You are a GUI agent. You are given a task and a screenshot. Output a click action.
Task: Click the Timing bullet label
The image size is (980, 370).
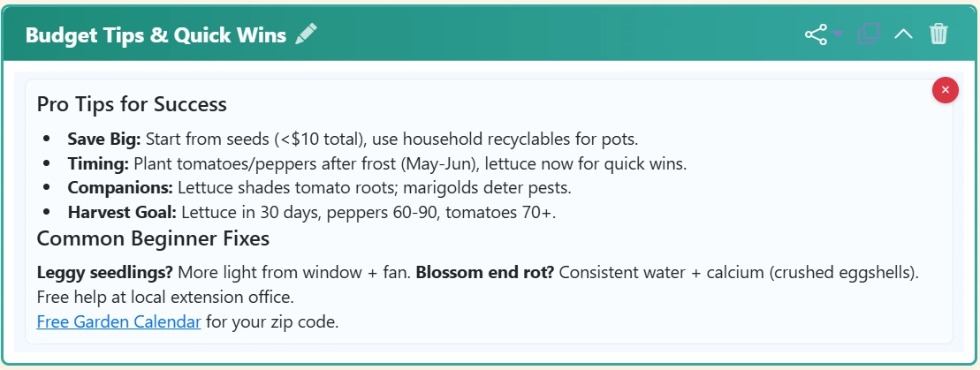[98, 163]
